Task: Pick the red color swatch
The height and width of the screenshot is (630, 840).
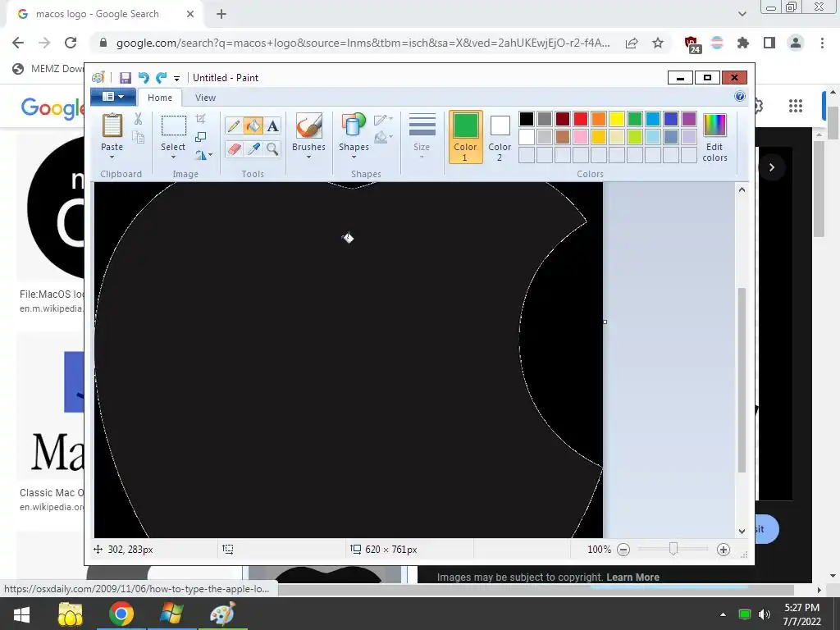Action: [x=581, y=119]
